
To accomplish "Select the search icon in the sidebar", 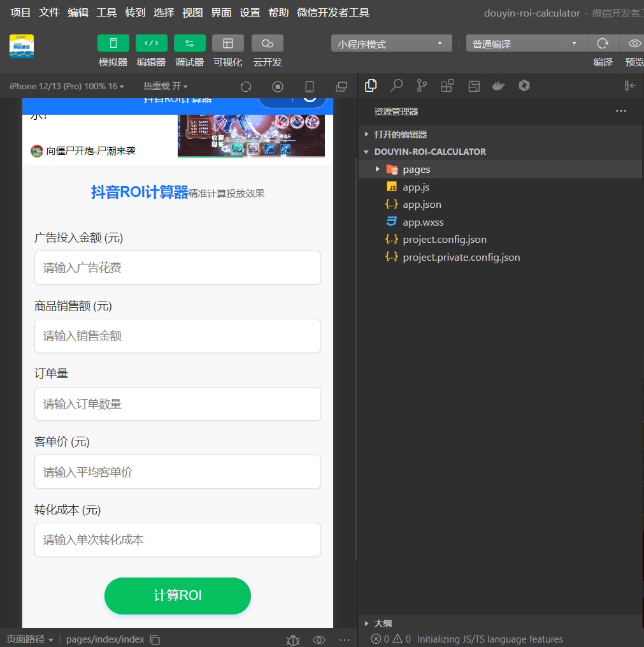I will pos(396,85).
